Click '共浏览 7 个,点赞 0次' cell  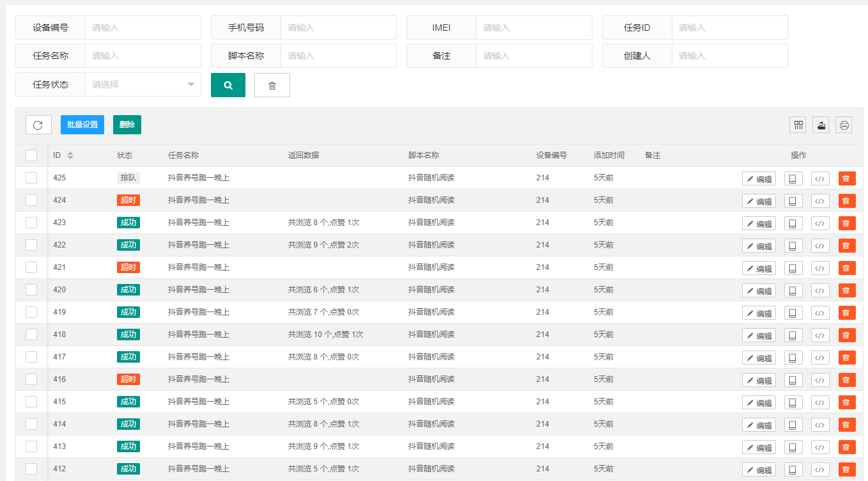(323, 312)
